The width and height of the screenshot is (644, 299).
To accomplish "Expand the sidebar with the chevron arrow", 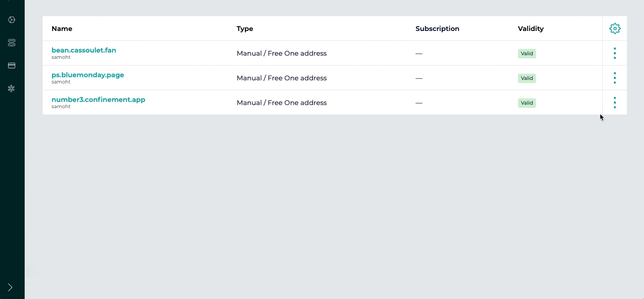I will (10, 287).
